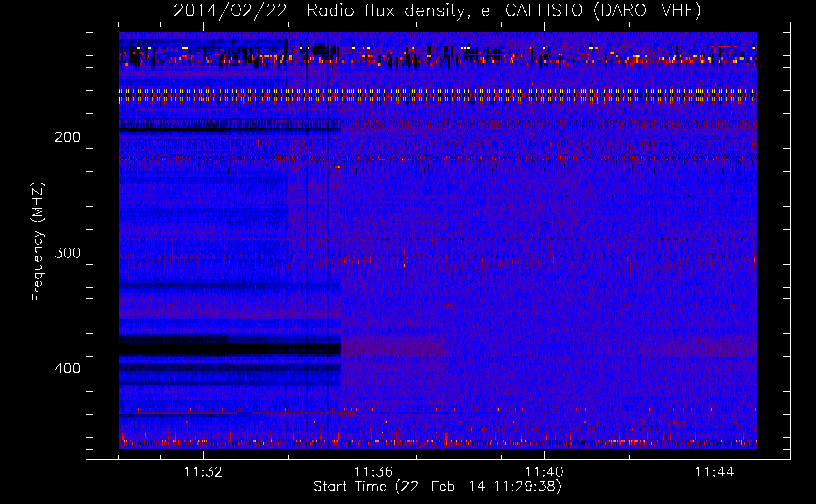Click the black horizontal band just above 200 MHz
This screenshot has height=504, width=816.
click(229, 130)
